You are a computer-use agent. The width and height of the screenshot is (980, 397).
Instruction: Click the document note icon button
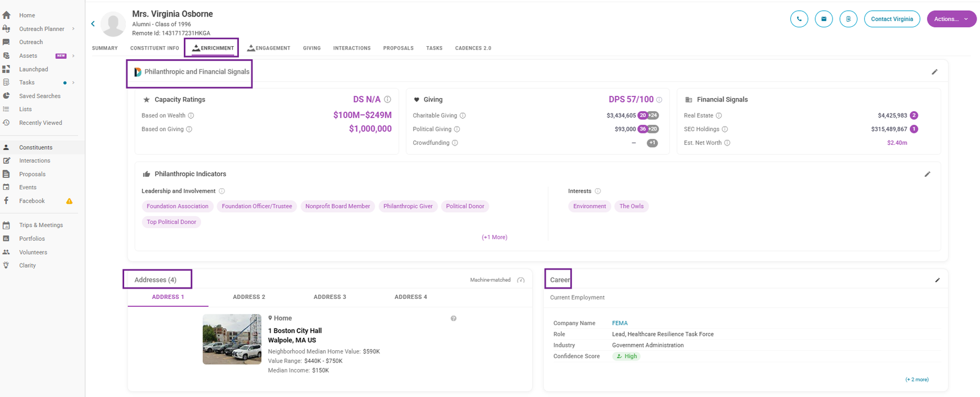point(848,19)
